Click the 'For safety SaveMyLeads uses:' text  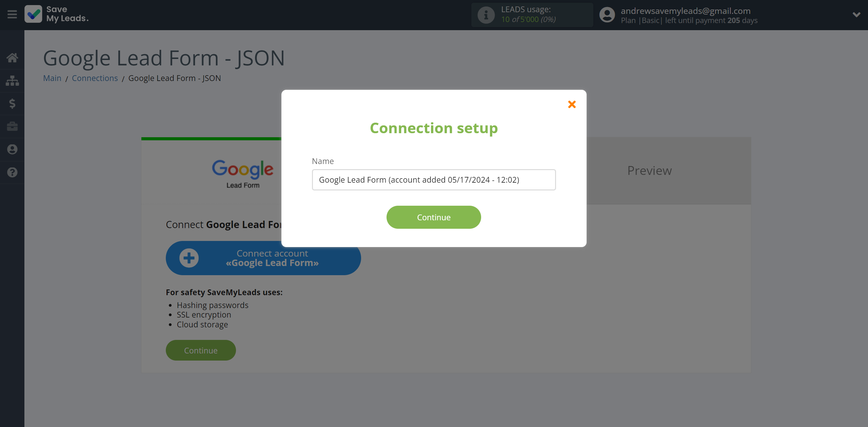[x=224, y=292]
